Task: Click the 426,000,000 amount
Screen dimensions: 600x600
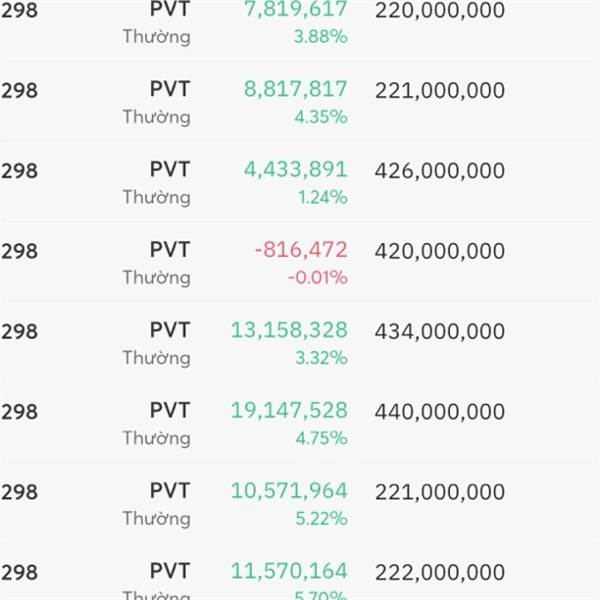Action: [x=439, y=171]
